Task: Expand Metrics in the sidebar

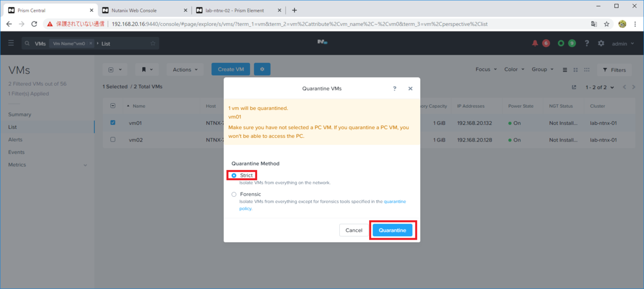Action: [47, 165]
